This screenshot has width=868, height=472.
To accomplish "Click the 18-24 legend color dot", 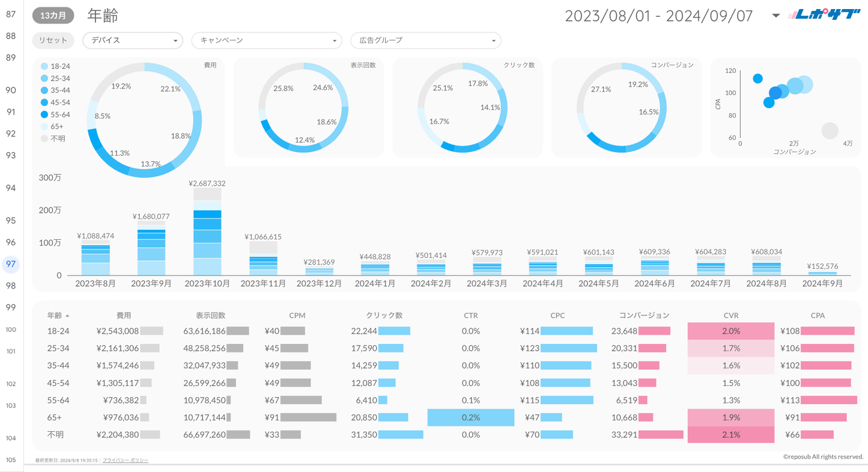I will (x=44, y=66).
